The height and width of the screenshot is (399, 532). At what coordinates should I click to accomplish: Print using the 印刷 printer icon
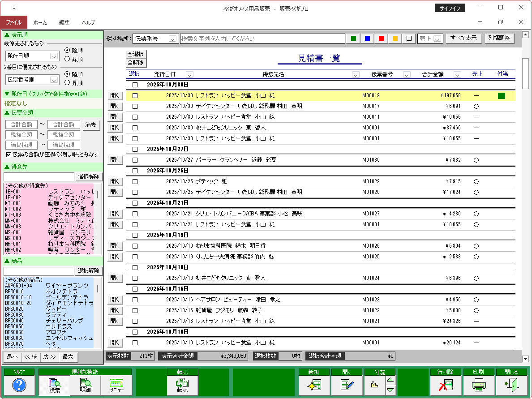pos(478,386)
